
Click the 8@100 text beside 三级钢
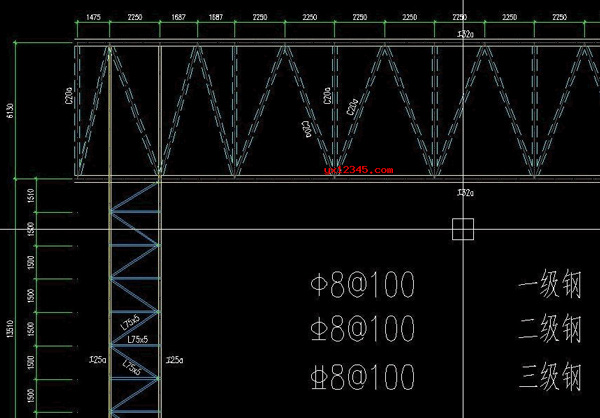pos(372,377)
